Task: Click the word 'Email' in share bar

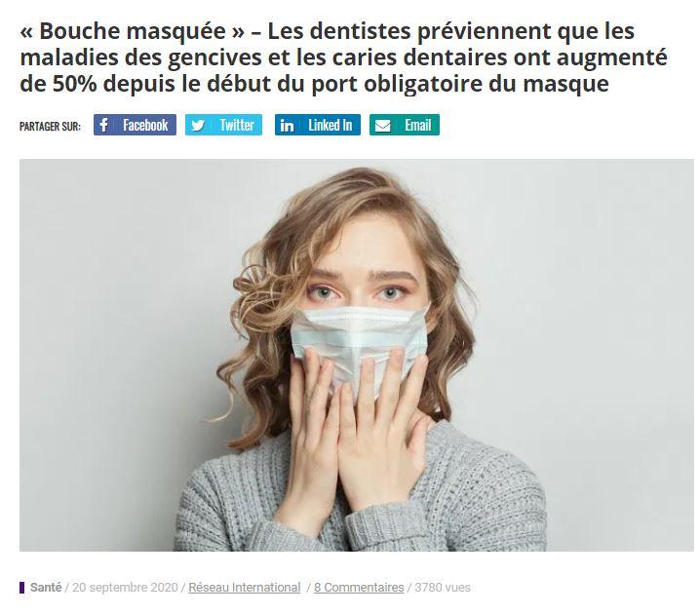Action: [418, 125]
